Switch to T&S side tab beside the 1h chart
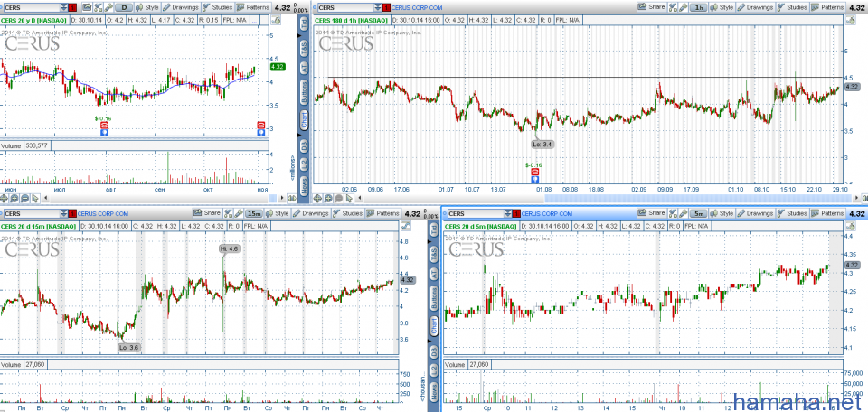The width and height of the screenshot is (868, 412). tap(304, 48)
